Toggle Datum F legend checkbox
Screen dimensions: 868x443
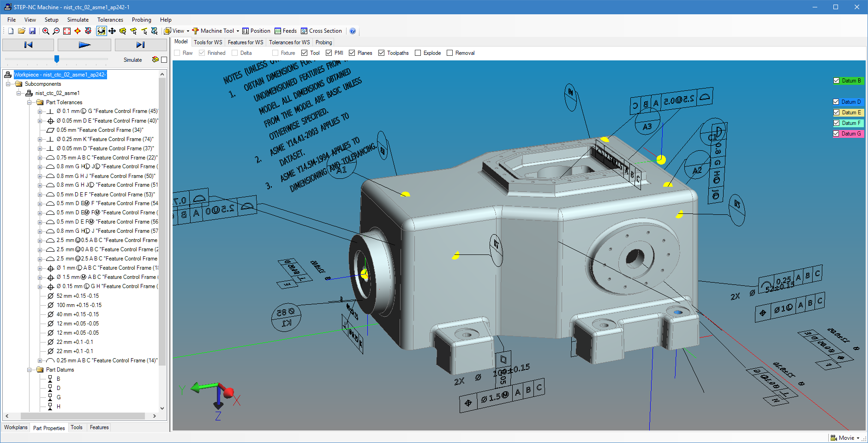tap(836, 123)
